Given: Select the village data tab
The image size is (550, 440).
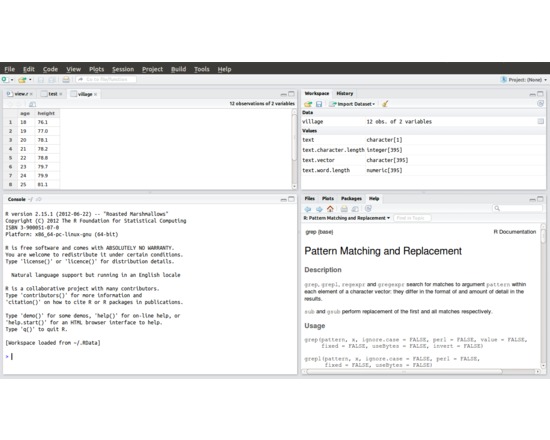Looking at the screenshot, I should click(83, 94).
